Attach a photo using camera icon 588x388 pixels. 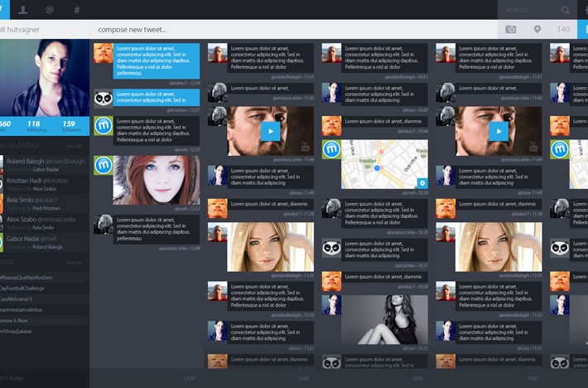pyautogui.click(x=511, y=30)
